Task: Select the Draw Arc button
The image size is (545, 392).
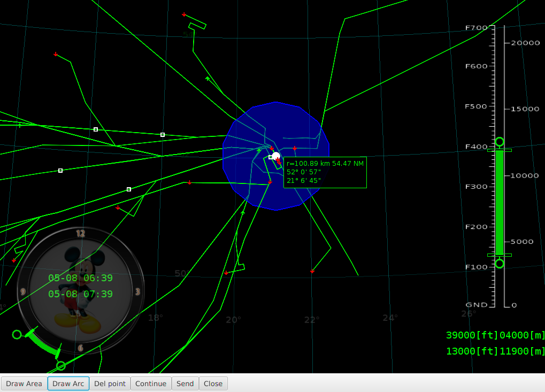Action: coord(68,383)
